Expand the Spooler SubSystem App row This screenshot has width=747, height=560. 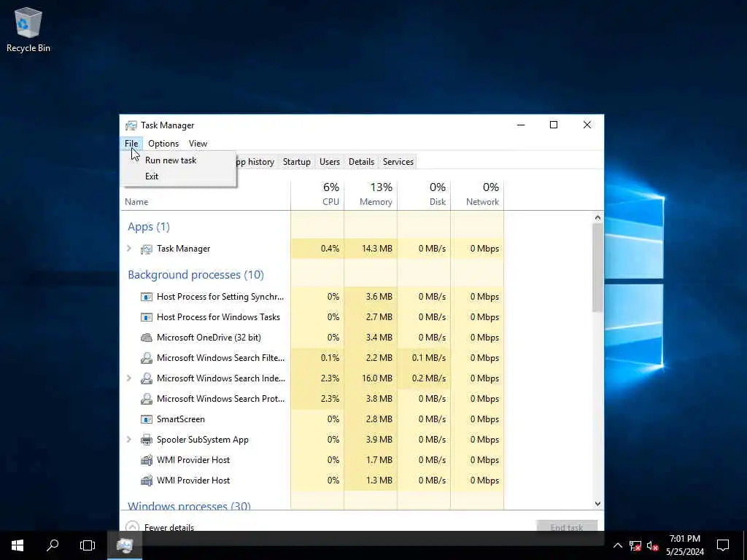pyautogui.click(x=129, y=440)
